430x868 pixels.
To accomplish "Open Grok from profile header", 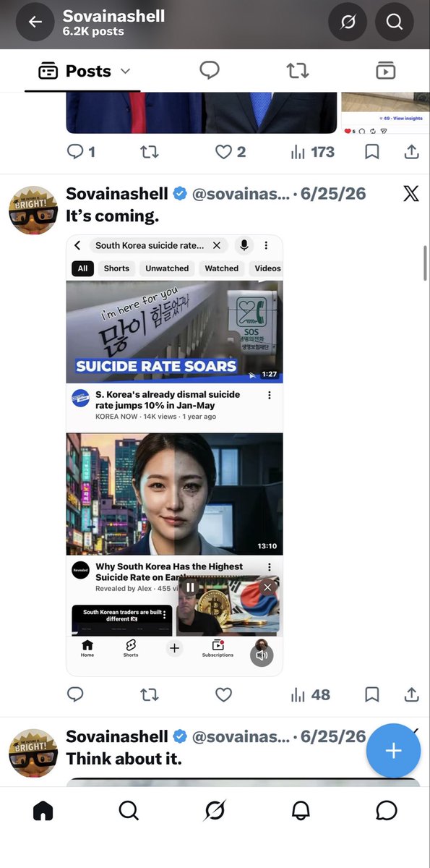I will tap(348, 22).
